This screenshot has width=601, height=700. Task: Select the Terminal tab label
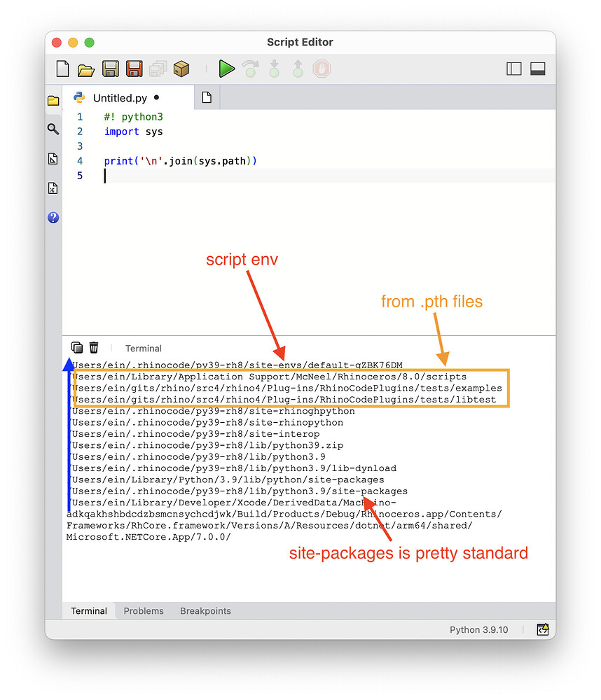(88, 610)
